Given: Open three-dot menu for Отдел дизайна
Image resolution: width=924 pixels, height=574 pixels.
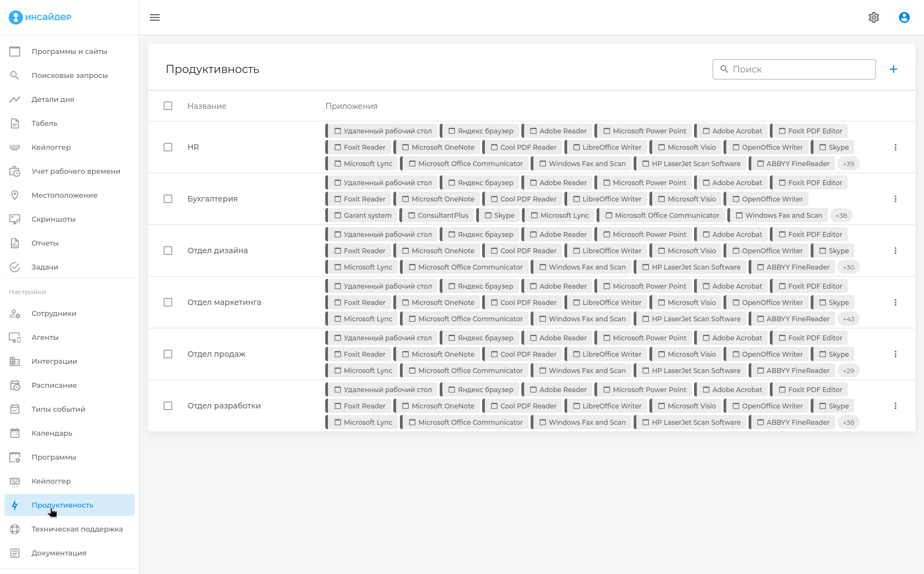Looking at the screenshot, I should 895,251.
